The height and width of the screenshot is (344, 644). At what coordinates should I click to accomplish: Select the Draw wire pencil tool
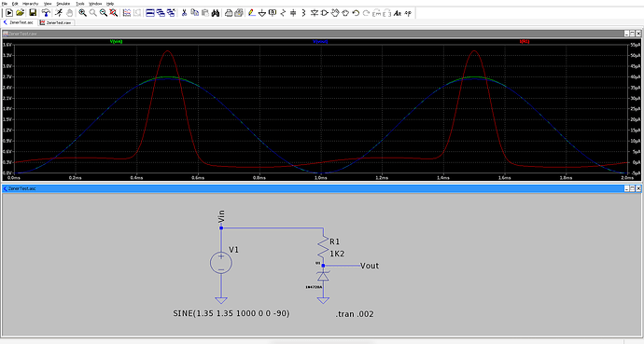tap(252, 13)
